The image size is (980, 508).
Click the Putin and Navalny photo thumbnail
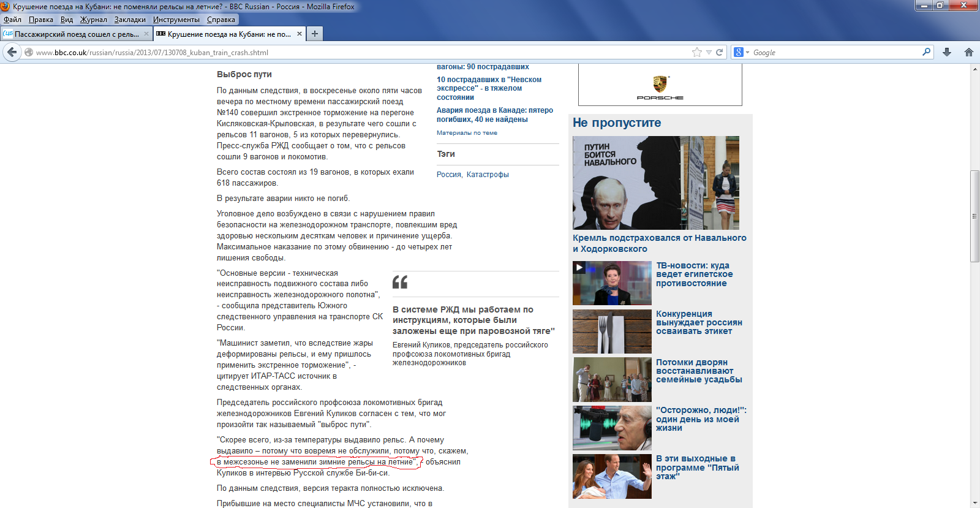[x=655, y=183]
